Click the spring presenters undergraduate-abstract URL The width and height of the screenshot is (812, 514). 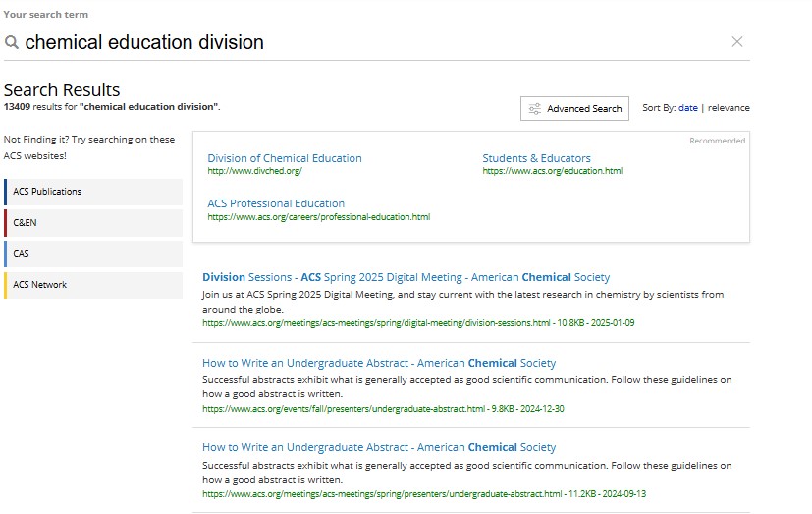coord(382,494)
